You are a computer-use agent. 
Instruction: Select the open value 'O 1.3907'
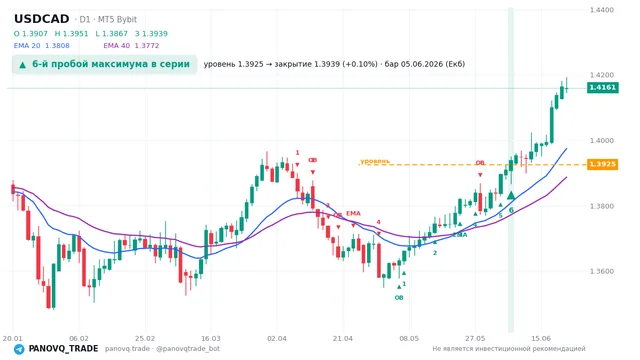31,34
